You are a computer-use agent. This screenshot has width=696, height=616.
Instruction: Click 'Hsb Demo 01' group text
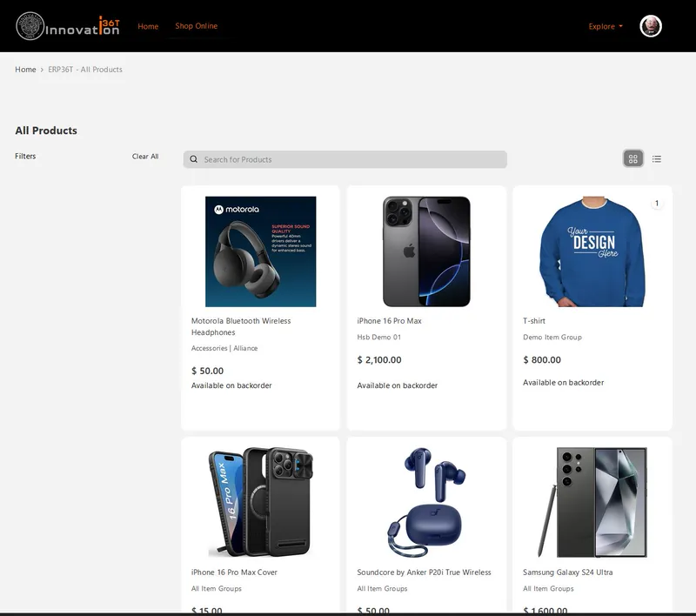379,338
